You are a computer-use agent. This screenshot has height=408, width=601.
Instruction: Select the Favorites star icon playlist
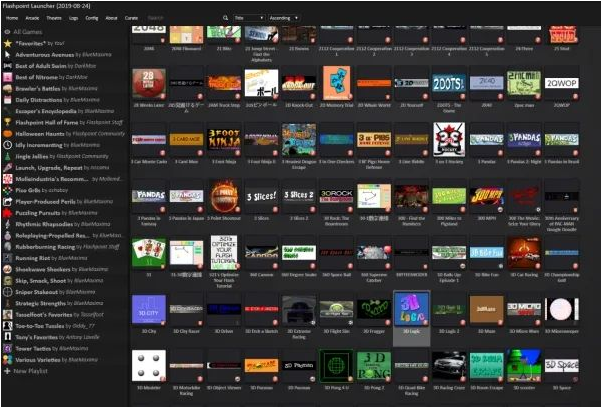pyautogui.click(x=8, y=43)
